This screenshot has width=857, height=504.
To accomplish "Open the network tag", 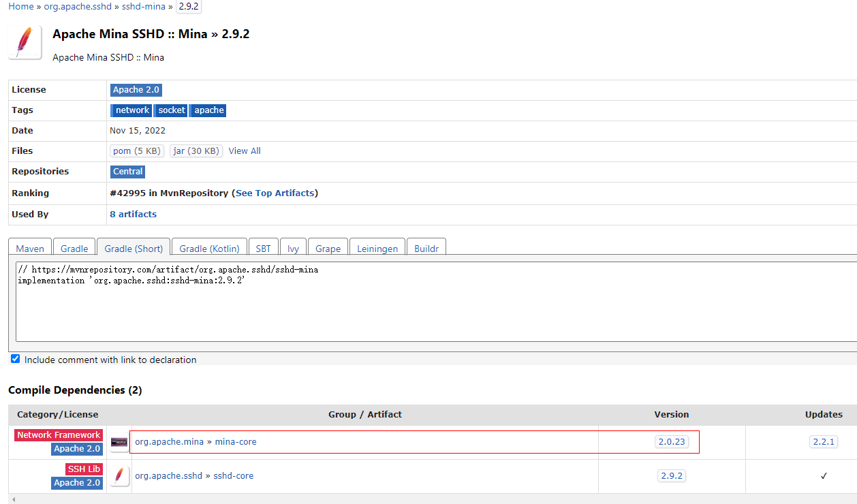I will coord(132,110).
